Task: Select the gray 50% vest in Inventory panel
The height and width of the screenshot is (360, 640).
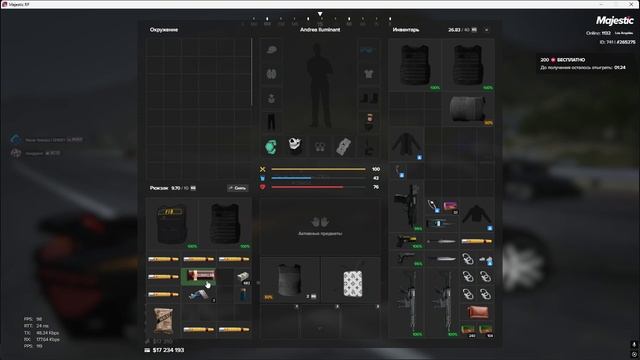Action: click(468, 109)
